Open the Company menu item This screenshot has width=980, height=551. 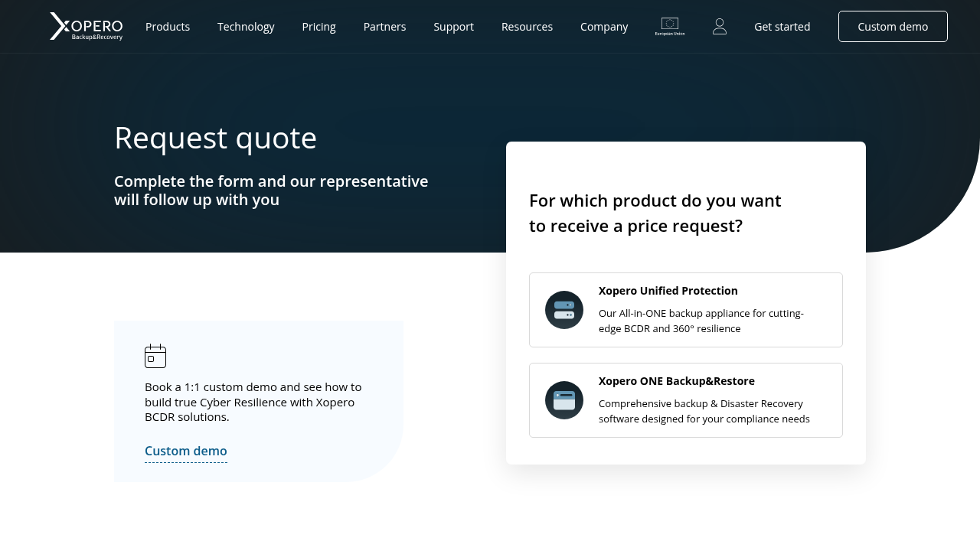604,27
